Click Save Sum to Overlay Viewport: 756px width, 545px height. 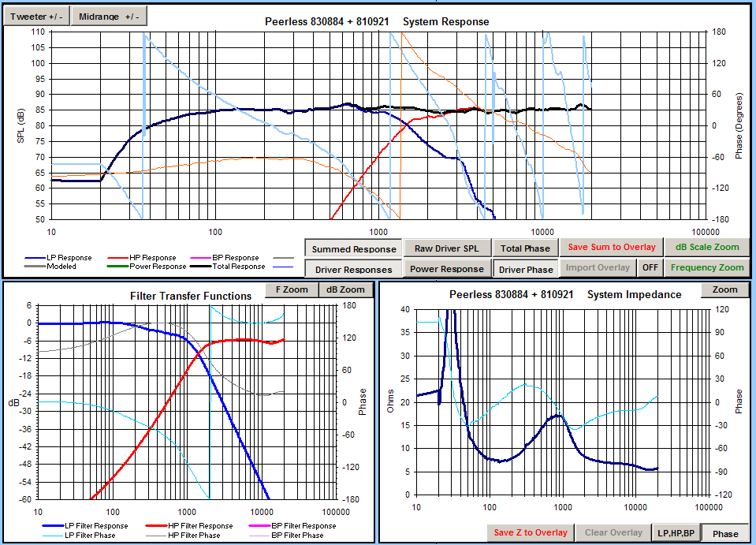(x=612, y=247)
